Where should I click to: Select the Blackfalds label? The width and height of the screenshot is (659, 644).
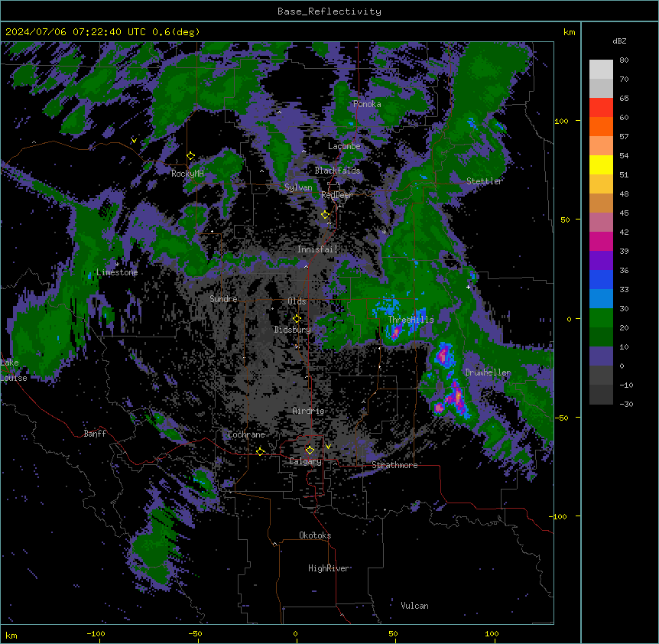tap(337, 171)
